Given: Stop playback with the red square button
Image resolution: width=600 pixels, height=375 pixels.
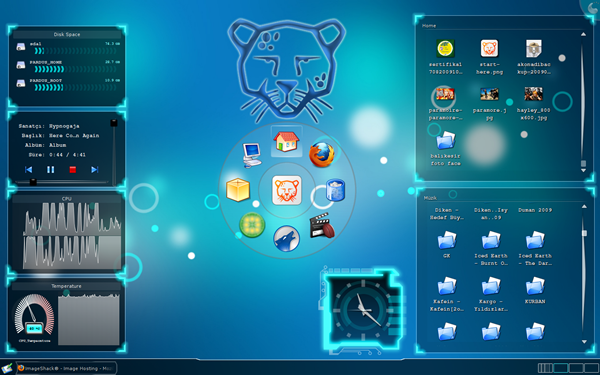Looking at the screenshot, I should 73,170.
